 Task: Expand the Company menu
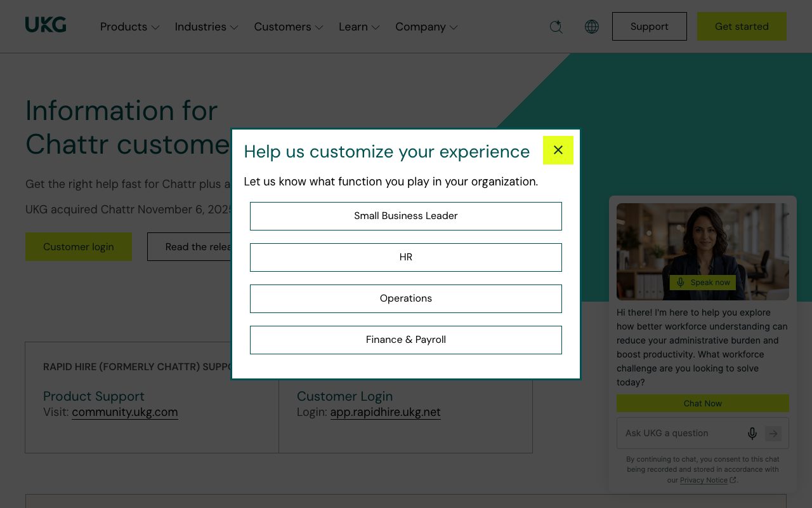point(426,27)
